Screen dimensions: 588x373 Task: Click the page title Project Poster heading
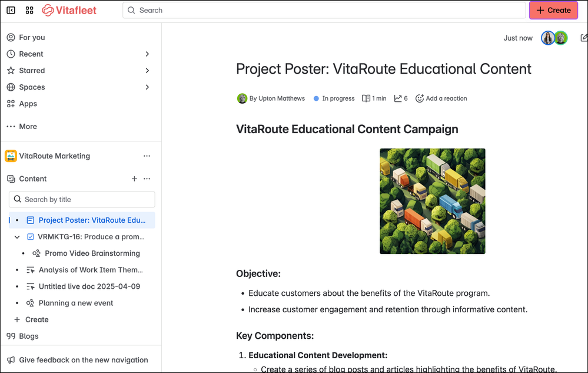click(x=384, y=69)
